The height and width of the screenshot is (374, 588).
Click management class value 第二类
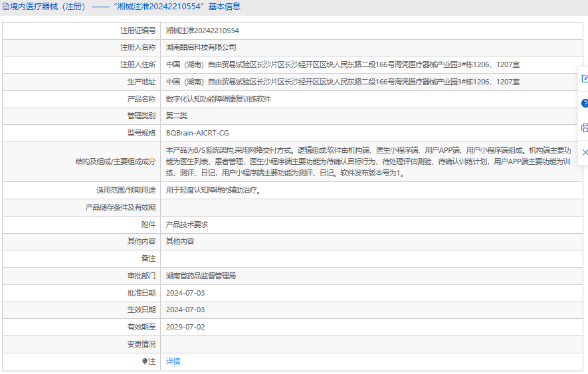point(177,116)
